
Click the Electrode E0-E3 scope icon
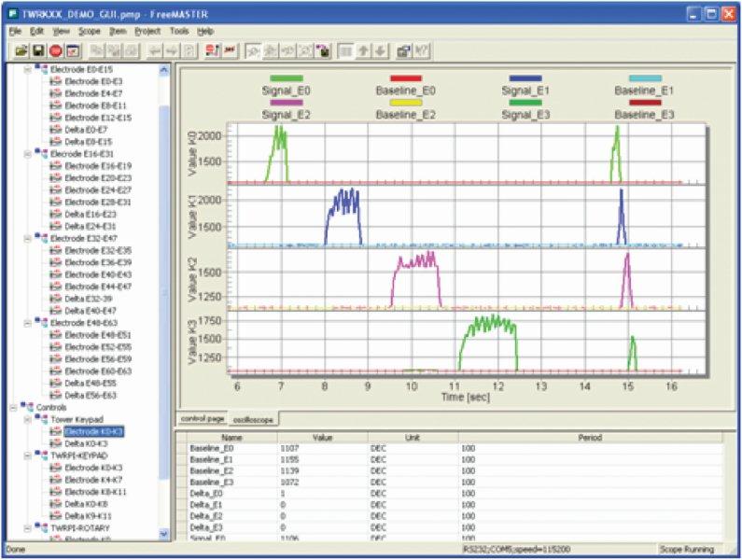(x=55, y=81)
